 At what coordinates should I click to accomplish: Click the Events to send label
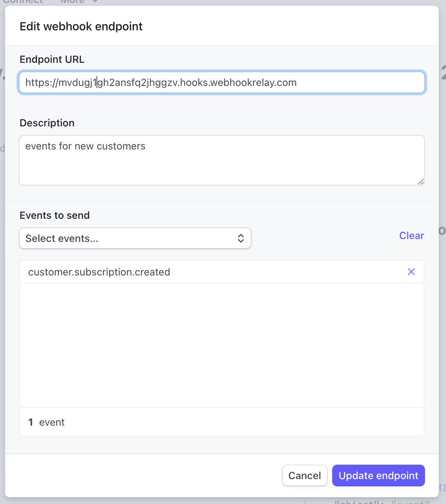(55, 215)
